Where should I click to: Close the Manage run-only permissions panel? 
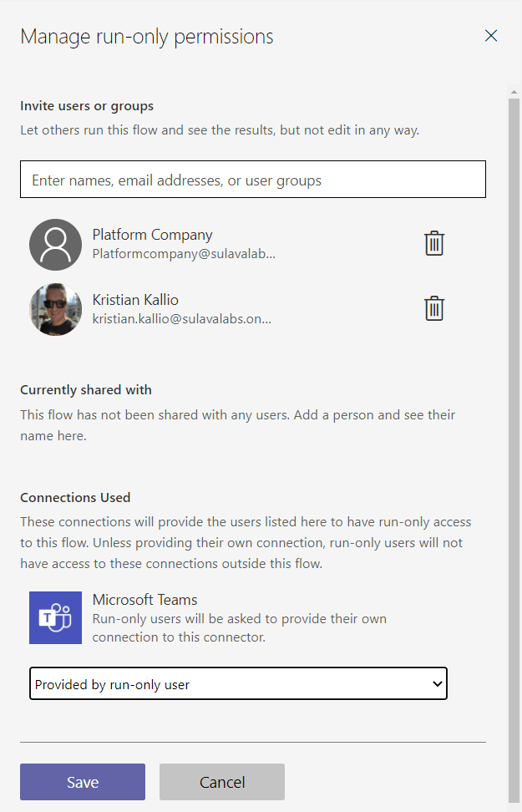point(491,36)
